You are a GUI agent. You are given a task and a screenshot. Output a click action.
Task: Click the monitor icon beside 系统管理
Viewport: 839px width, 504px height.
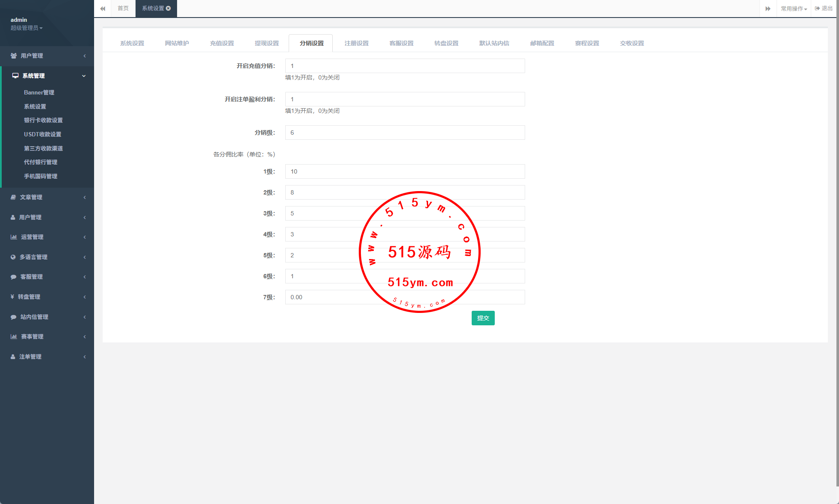pos(15,76)
